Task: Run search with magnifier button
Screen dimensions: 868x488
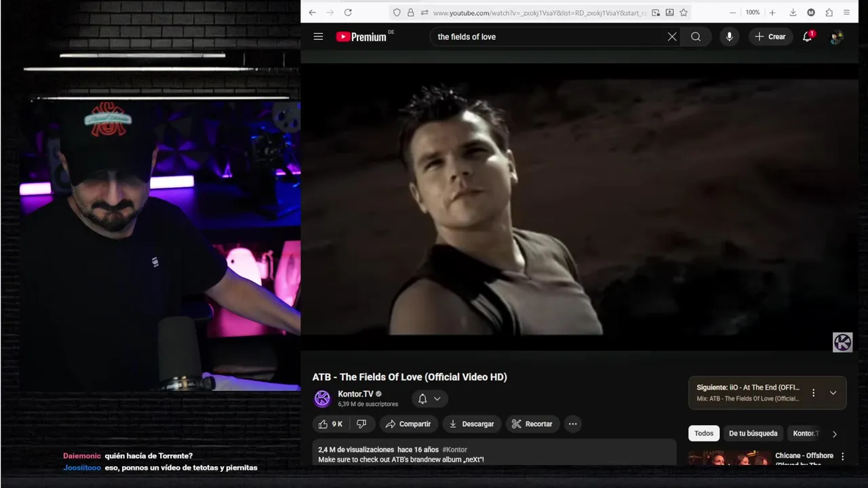Action: pos(696,37)
